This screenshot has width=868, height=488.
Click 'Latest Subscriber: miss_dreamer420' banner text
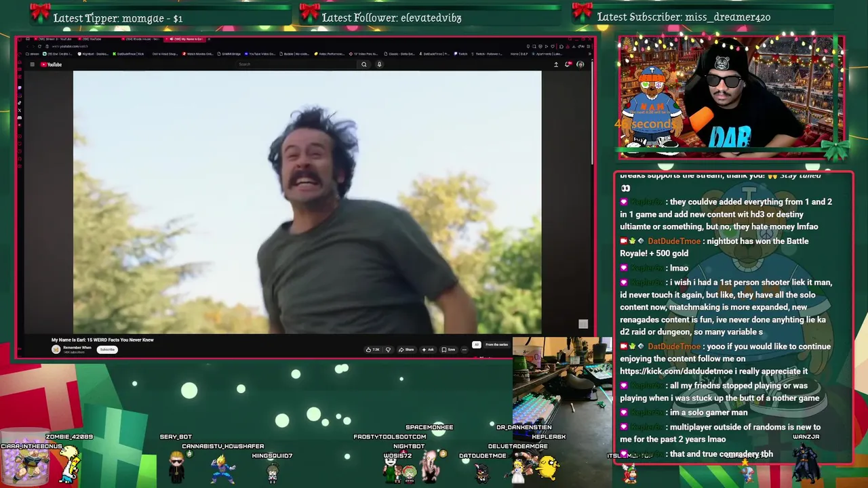click(684, 18)
